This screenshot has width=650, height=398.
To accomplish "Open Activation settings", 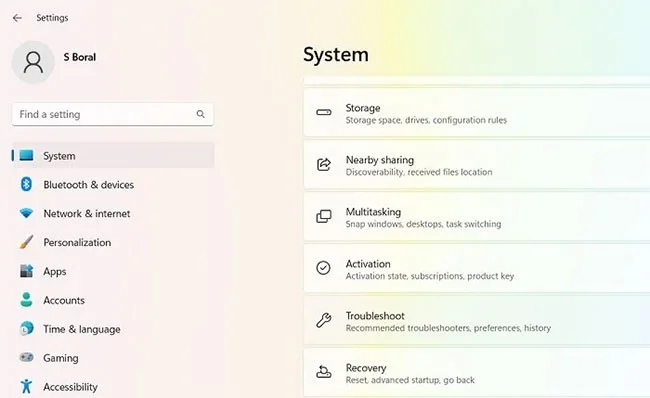I will [x=477, y=268].
